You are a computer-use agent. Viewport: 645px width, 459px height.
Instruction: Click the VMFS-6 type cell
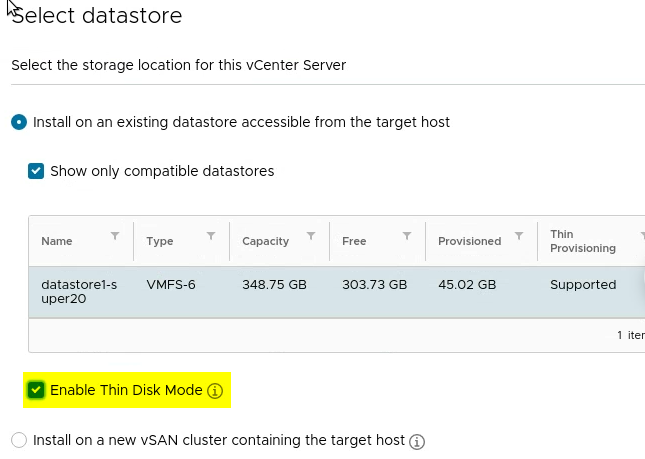click(171, 285)
